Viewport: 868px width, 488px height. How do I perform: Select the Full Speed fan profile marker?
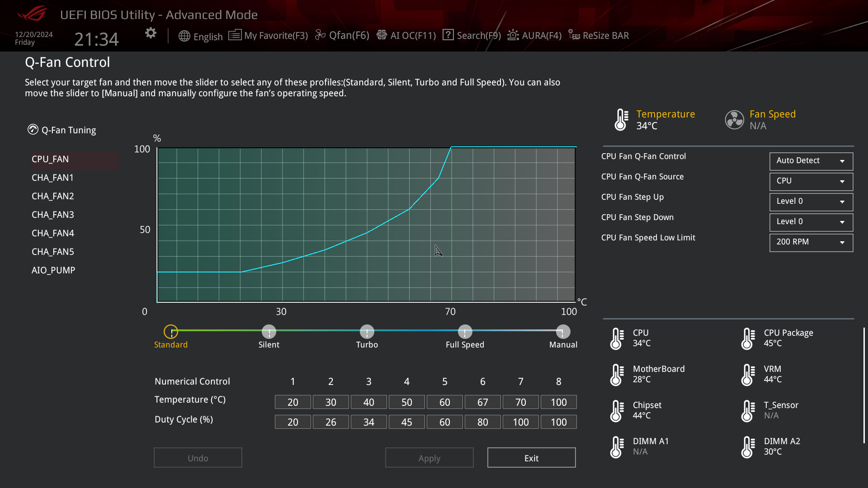(465, 331)
